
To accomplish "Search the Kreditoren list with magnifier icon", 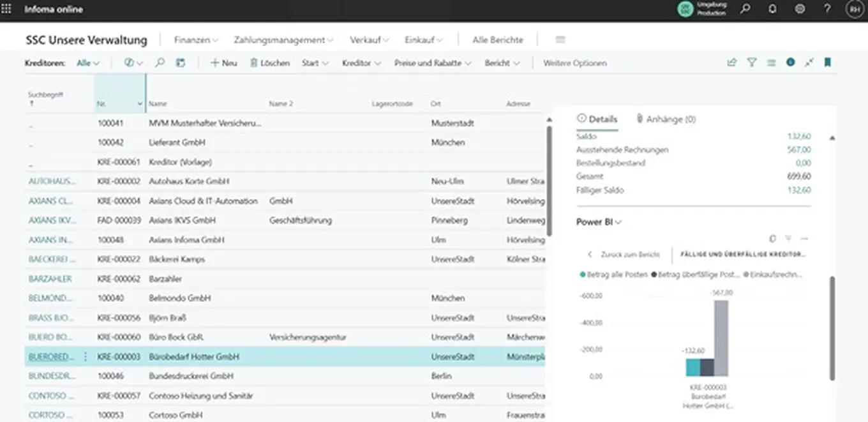I will [x=160, y=63].
